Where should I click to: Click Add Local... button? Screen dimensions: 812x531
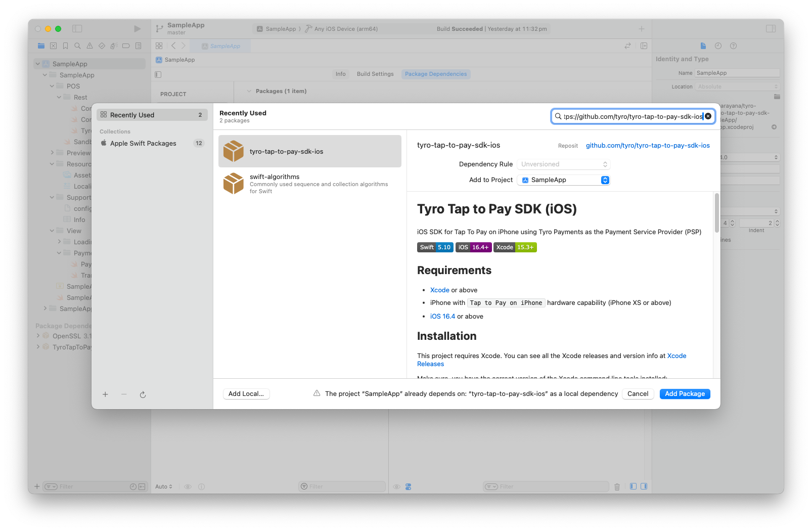pyautogui.click(x=246, y=394)
